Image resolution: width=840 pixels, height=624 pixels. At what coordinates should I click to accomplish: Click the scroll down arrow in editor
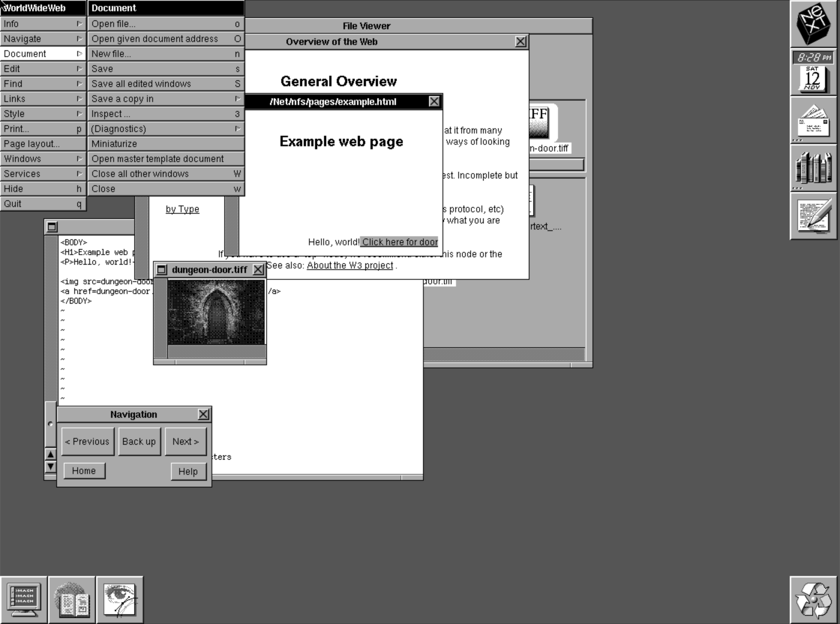pos(50,467)
